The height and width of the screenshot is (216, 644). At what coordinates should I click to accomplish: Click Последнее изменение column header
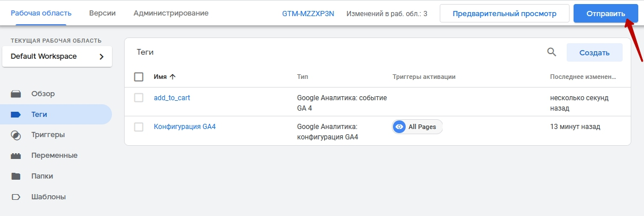583,77
